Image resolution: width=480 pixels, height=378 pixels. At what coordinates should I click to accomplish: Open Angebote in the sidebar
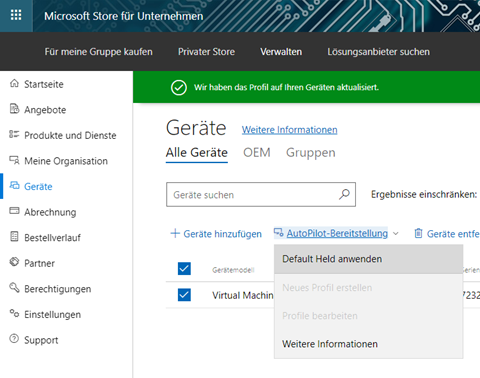45,110
